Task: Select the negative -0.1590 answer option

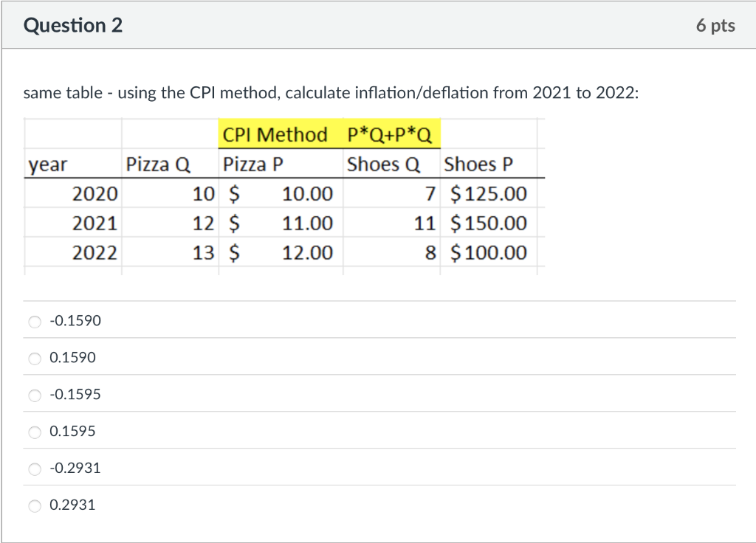Action: (35, 322)
